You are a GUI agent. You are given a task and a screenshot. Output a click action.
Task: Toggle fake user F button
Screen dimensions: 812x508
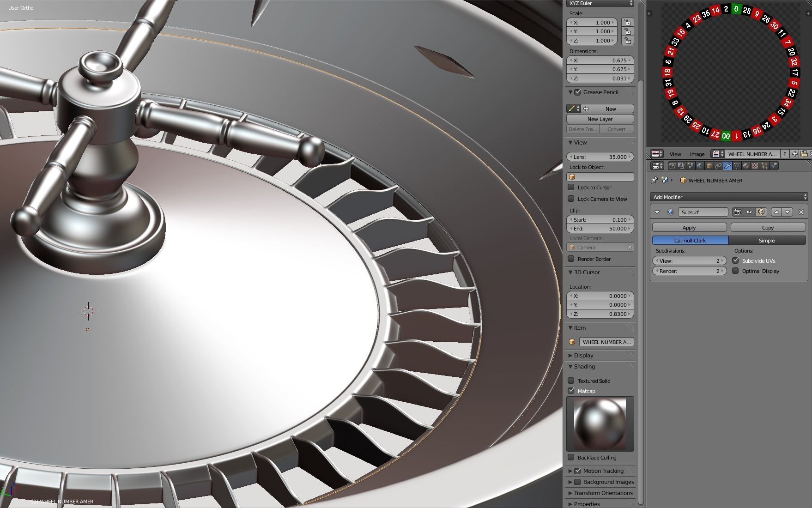[785, 154]
